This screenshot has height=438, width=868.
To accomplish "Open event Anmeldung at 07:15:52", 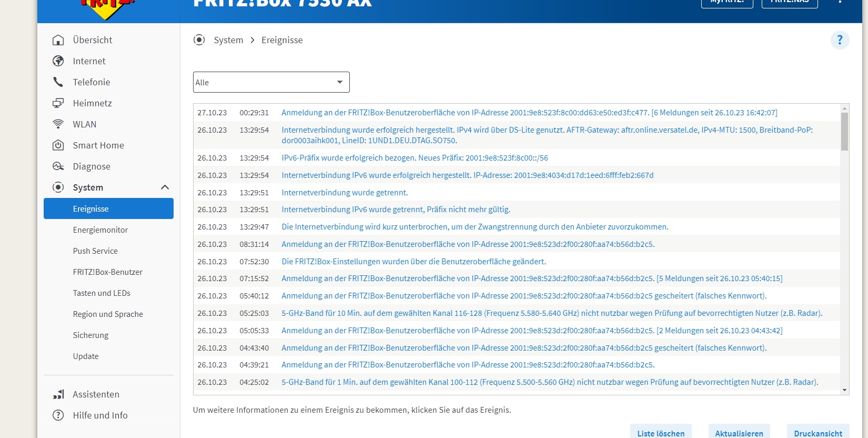I will click(x=532, y=278).
